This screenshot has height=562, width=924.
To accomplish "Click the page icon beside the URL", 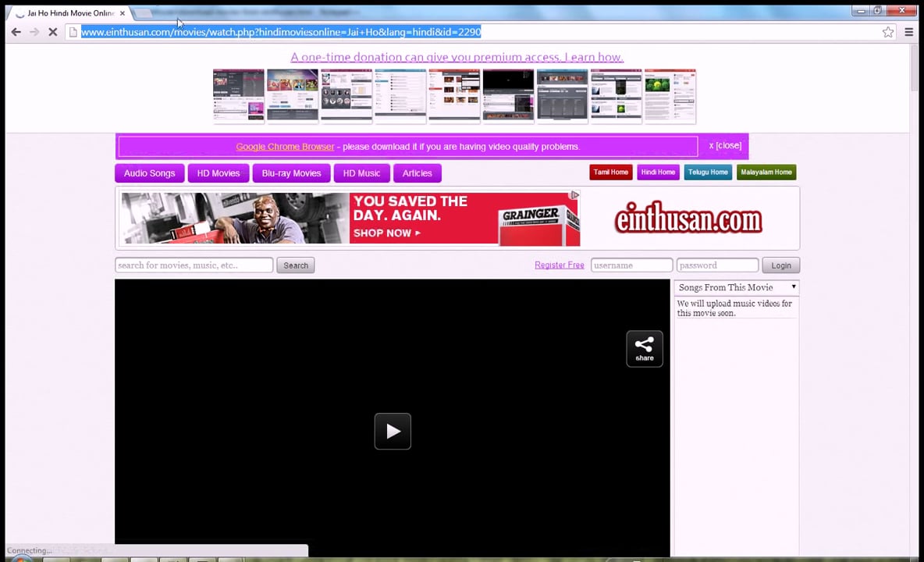I will click(x=73, y=33).
